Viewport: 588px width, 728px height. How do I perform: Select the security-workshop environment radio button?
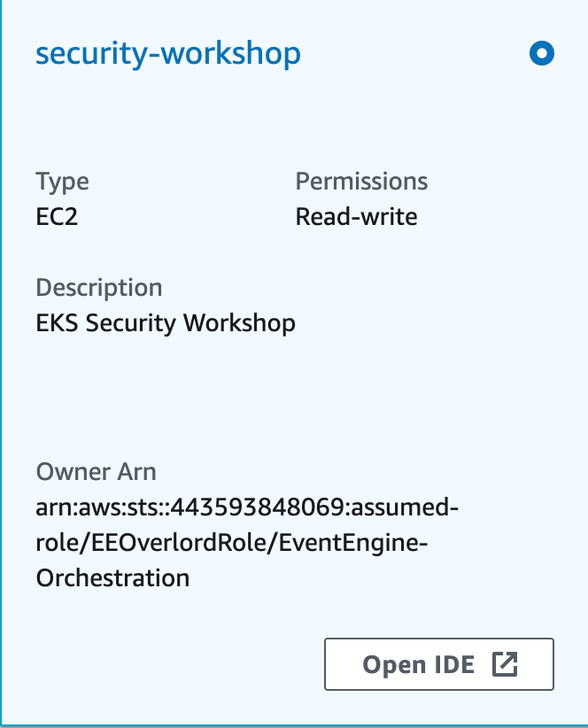point(542,53)
